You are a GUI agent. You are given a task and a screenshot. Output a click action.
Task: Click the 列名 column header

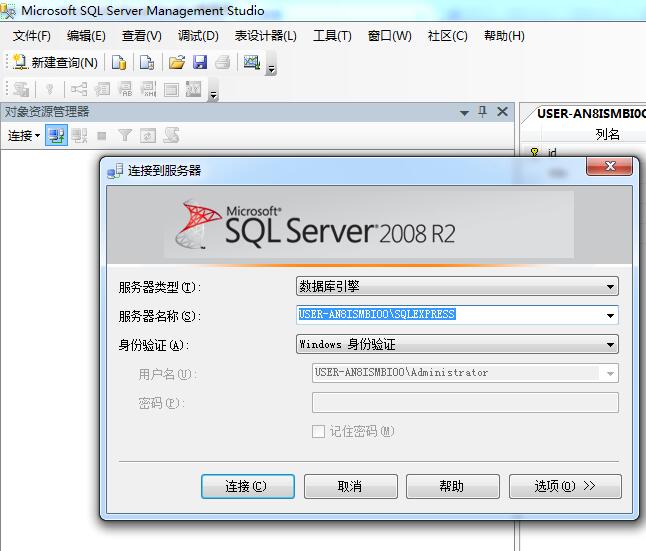click(607, 134)
